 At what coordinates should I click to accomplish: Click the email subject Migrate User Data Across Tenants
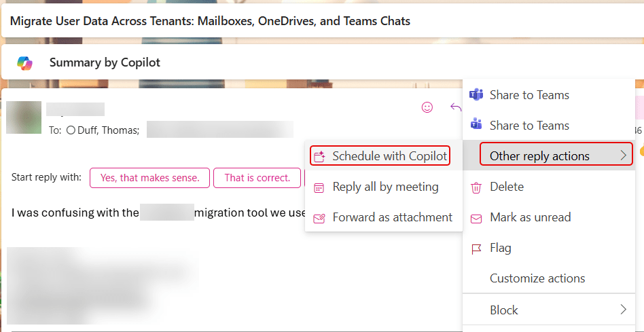[x=210, y=21]
